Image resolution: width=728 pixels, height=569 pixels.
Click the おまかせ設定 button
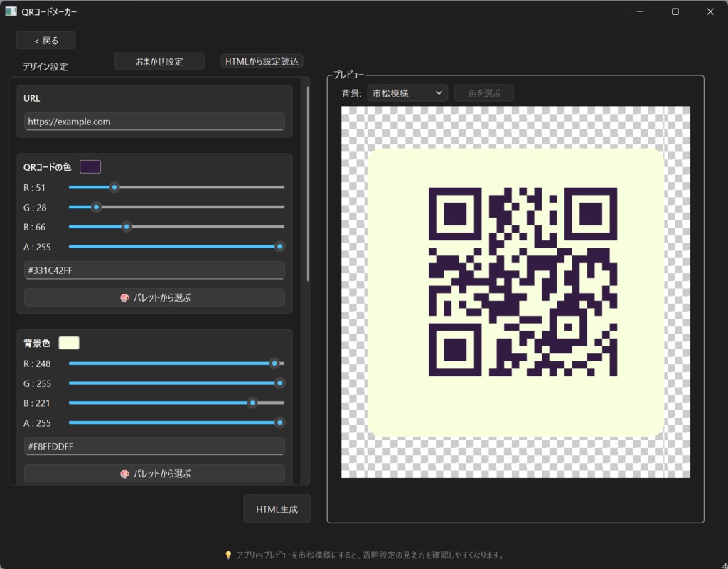[159, 61]
